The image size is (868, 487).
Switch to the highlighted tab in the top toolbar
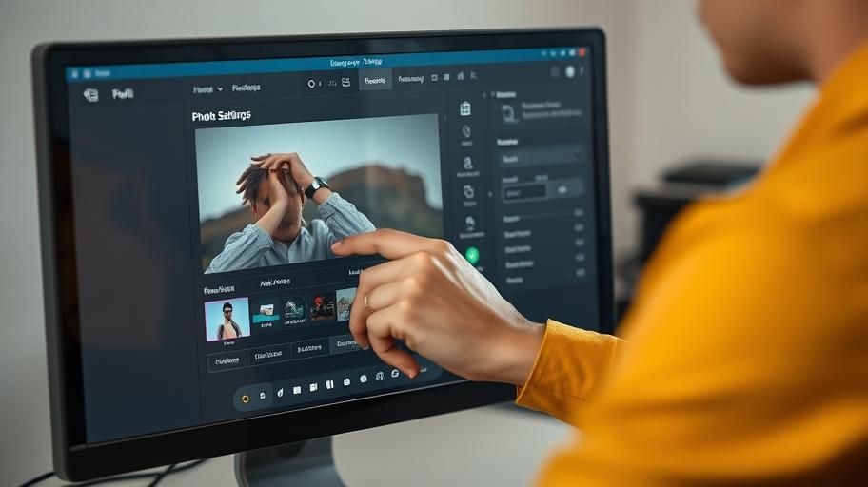point(375,80)
